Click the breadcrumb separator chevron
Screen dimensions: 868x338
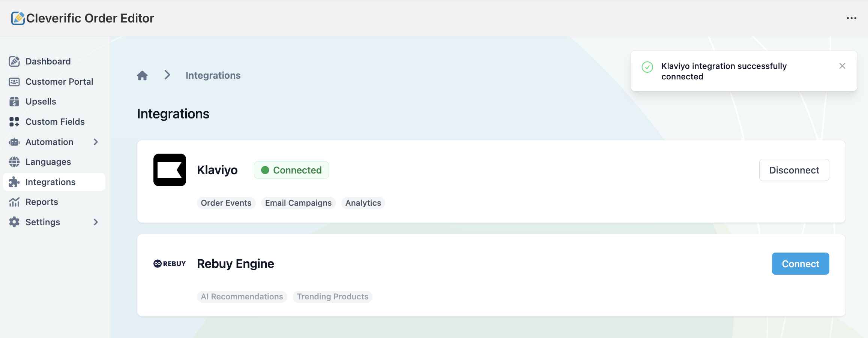click(x=167, y=75)
